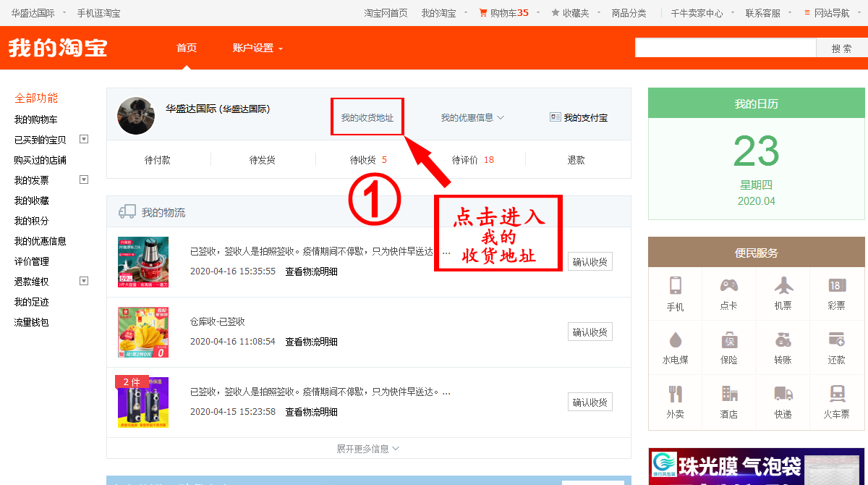Screen dimensions: 868x485
Task: Click the 我的淘宝 logo
Action: [x=58, y=48]
